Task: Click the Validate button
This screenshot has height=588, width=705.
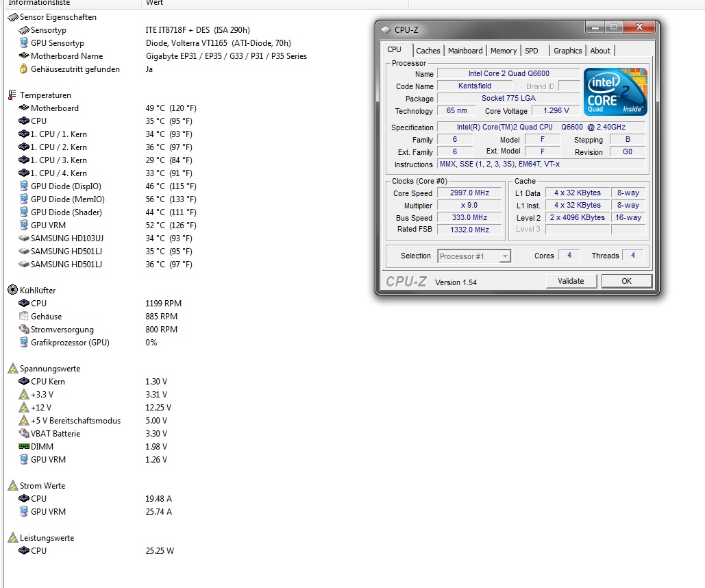Action: click(x=571, y=281)
